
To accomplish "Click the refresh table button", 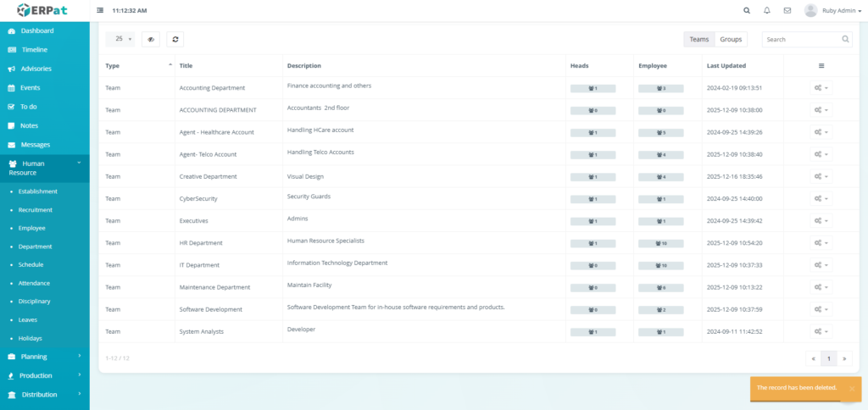I will (x=175, y=39).
